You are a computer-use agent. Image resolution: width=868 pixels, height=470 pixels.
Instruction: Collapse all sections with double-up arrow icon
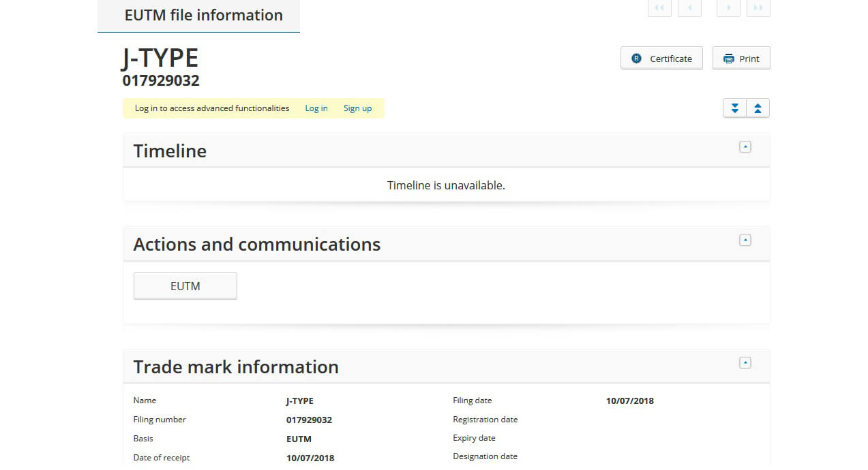pos(758,108)
